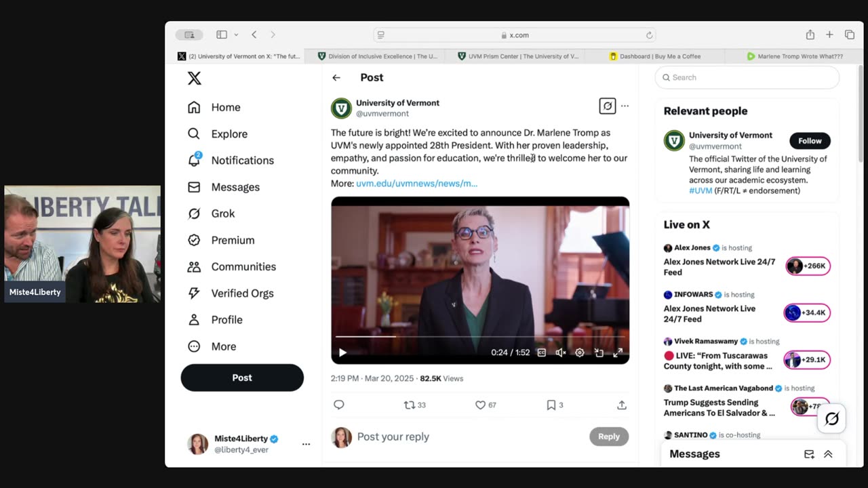Repost the post with 33 reposts
Image resolution: width=868 pixels, height=488 pixels.
[414, 405]
